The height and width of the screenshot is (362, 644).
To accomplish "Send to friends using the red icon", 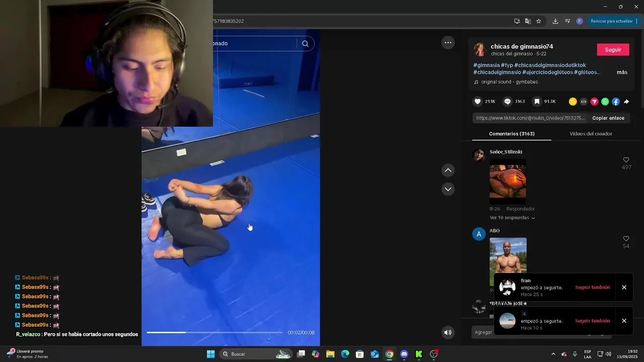I will [594, 102].
